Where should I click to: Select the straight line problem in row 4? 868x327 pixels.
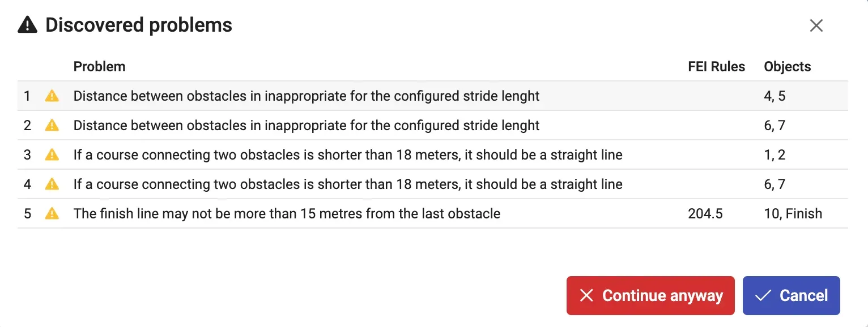433,184
